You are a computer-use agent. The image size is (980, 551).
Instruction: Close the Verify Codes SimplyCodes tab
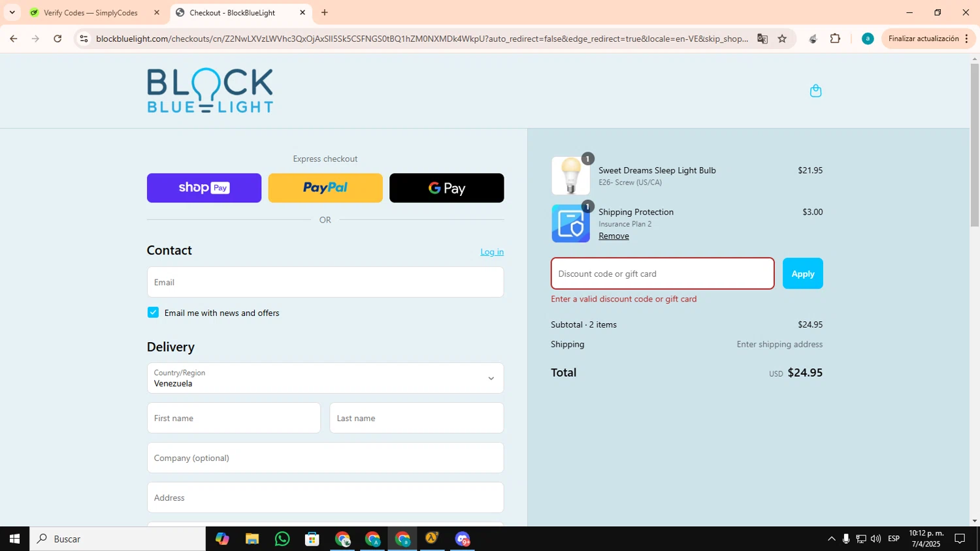pyautogui.click(x=157, y=12)
